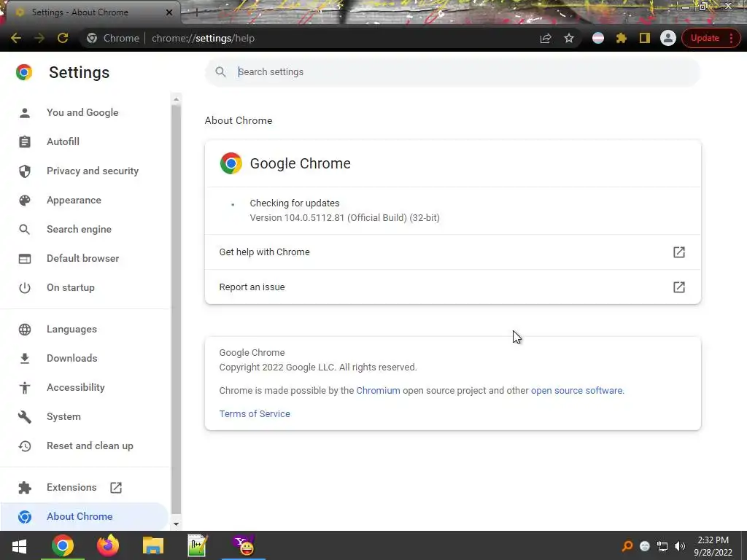Click the search magnifier icon in settings
Screen dimensions: 747x560
coord(220,72)
